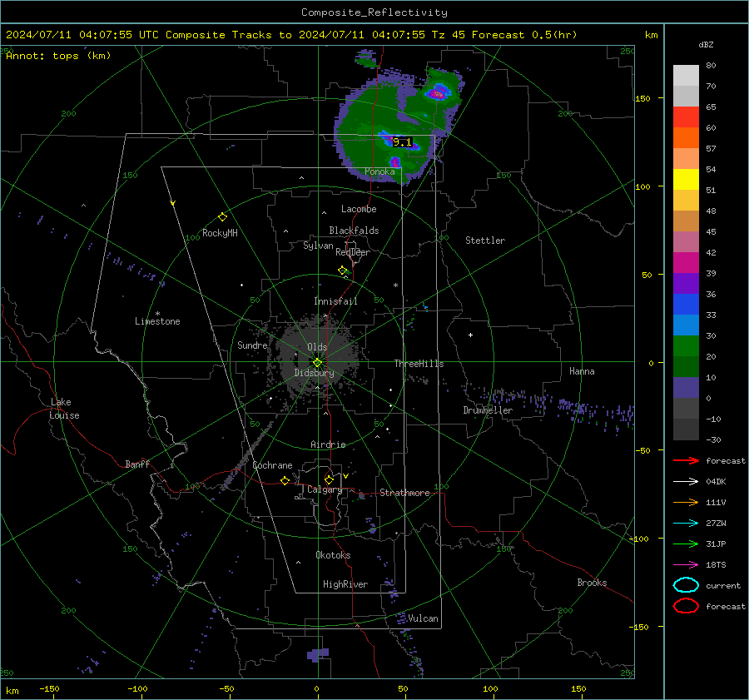Click the Brooks town label
Screen dimensions: 749x700
592,583
